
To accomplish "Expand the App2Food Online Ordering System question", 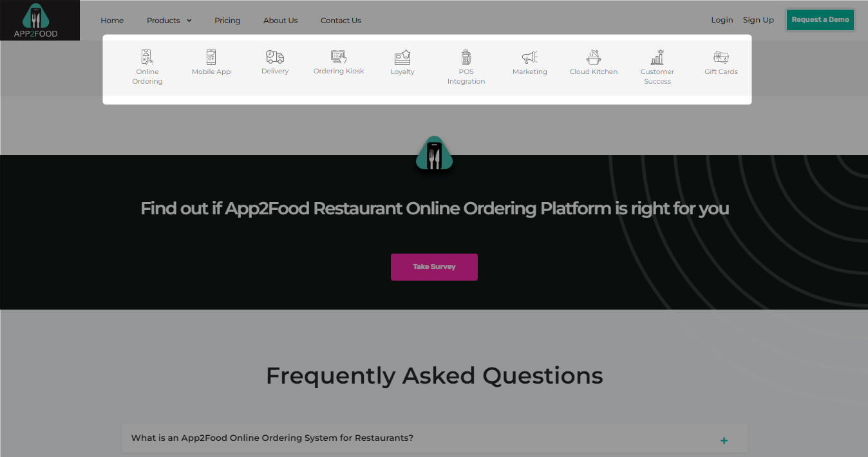I will 435,438.
